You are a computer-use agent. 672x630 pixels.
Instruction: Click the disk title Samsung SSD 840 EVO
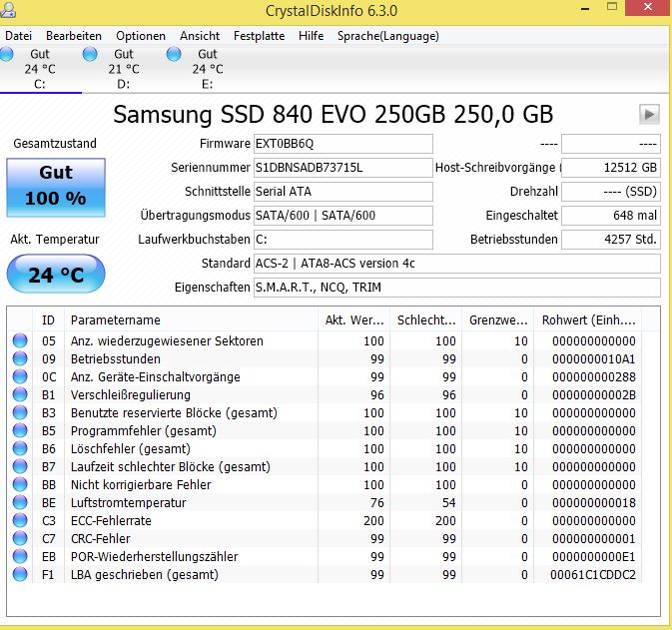[333, 115]
